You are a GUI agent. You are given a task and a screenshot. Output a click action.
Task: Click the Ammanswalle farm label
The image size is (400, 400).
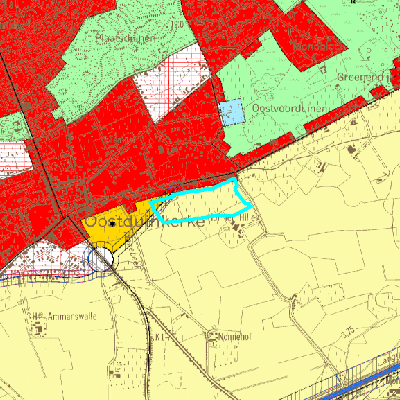(72, 316)
